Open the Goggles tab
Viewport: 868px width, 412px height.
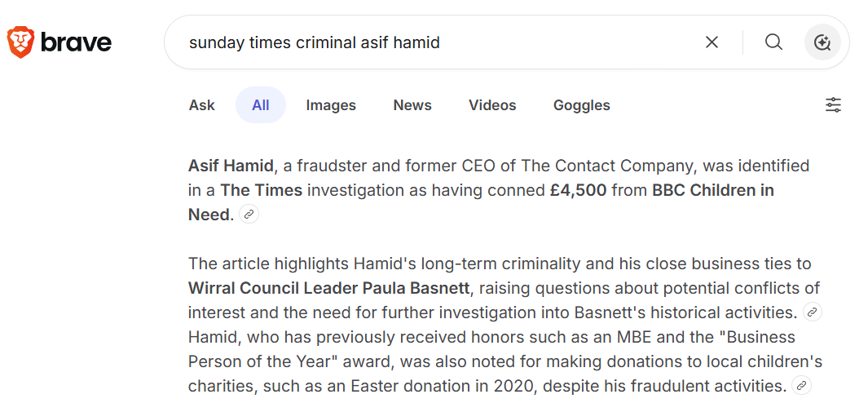tap(582, 105)
